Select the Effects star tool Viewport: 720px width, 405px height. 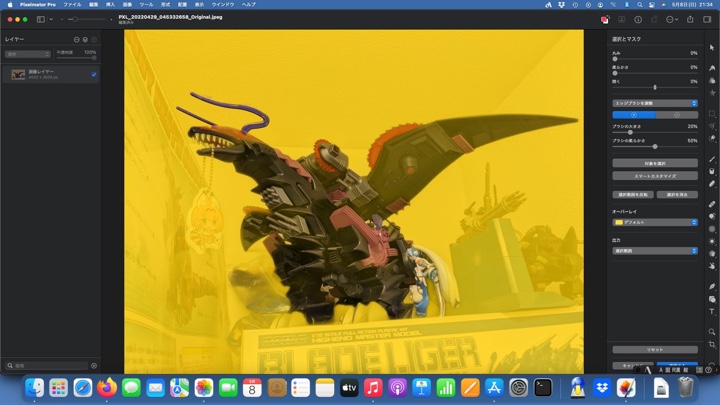(x=712, y=93)
